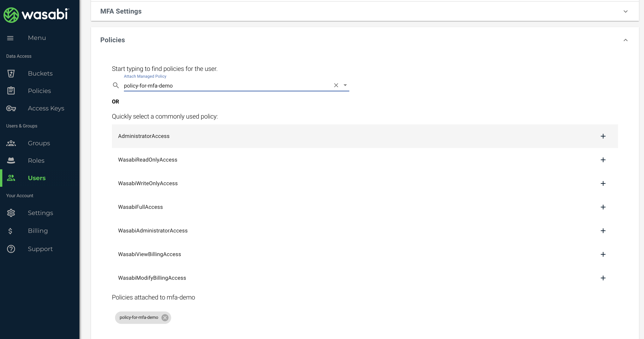644x339 pixels.
Task: Open Roles in sidebar
Action: click(x=36, y=161)
